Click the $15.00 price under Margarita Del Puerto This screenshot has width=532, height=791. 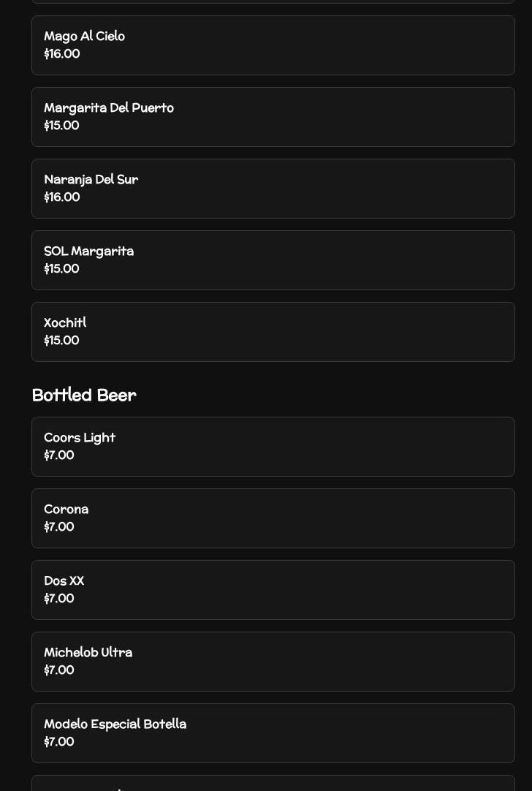(61, 125)
